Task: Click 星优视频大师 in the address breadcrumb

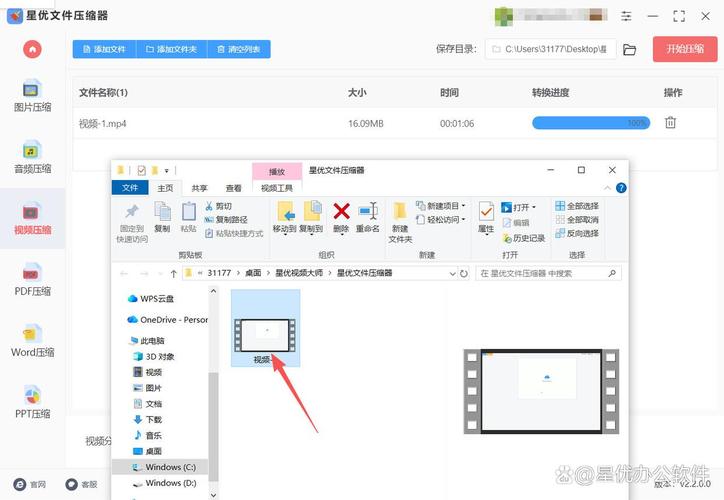Action: (299, 273)
